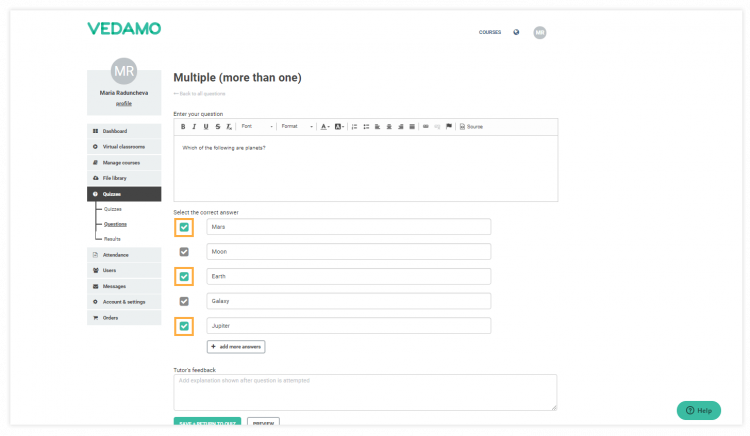Open Account & settings
750x436 pixels.
pyautogui.click(x=124, y=302)
